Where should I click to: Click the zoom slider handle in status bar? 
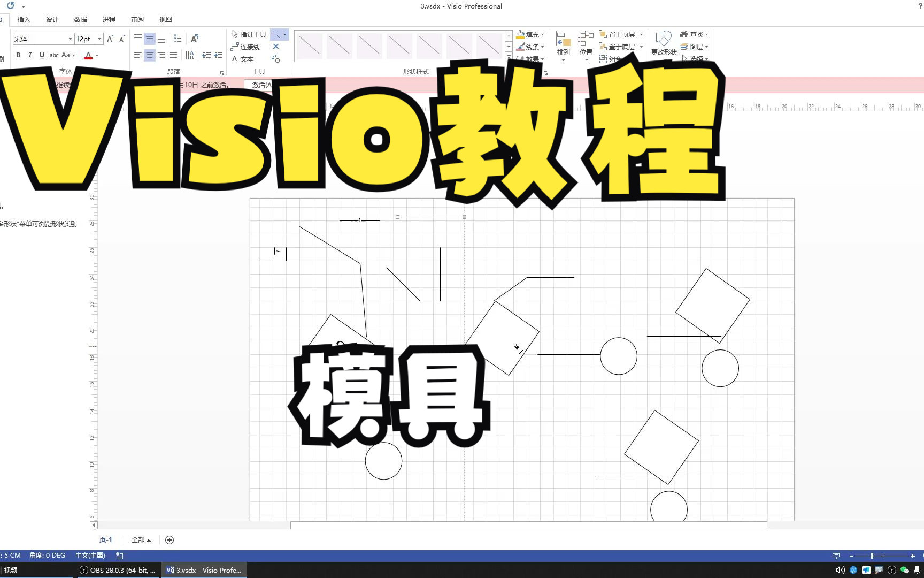(x=872, y=556)
